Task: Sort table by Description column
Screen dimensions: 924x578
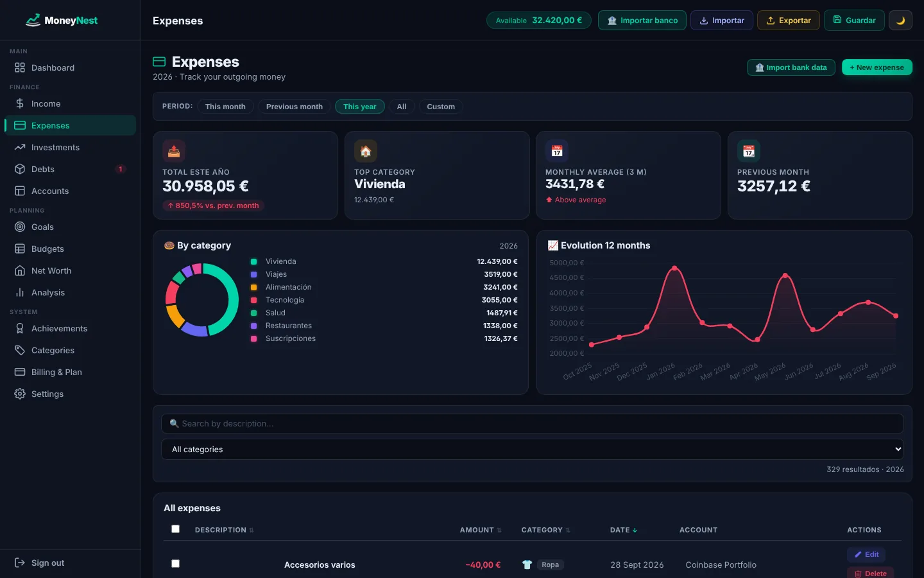Action: pos(225,530)
